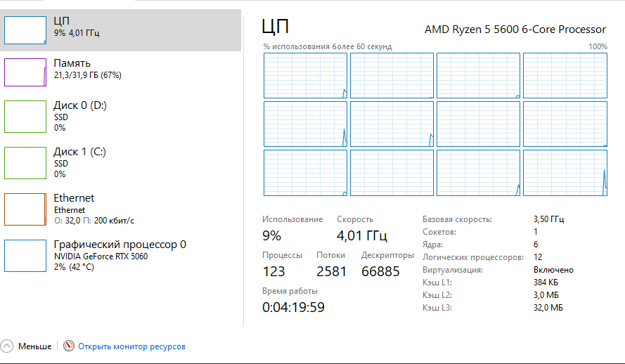The width and height of the screenshot is (625, 364).
Task: Click the blue GPU graph thumbnail
Action: tap(25, 255)
